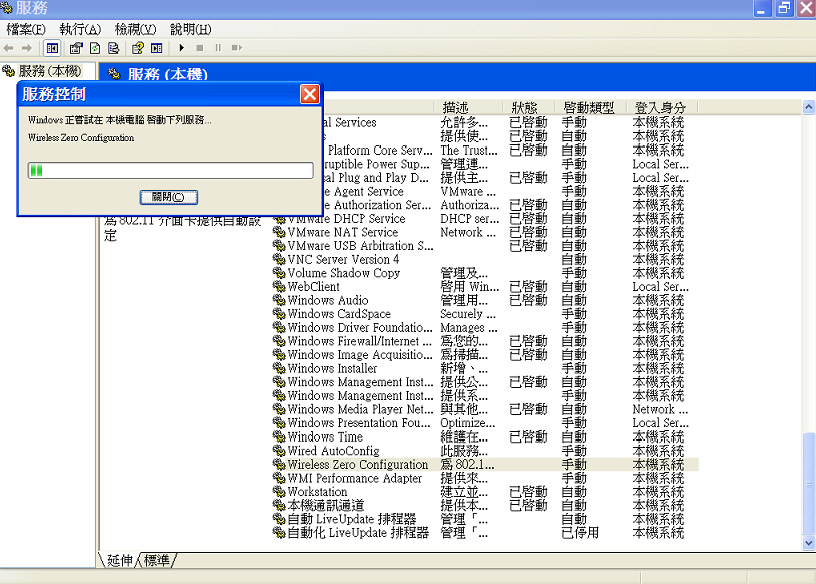Click the gear icon of Windows Time
The image size is (816, 584).
point(279,437)
